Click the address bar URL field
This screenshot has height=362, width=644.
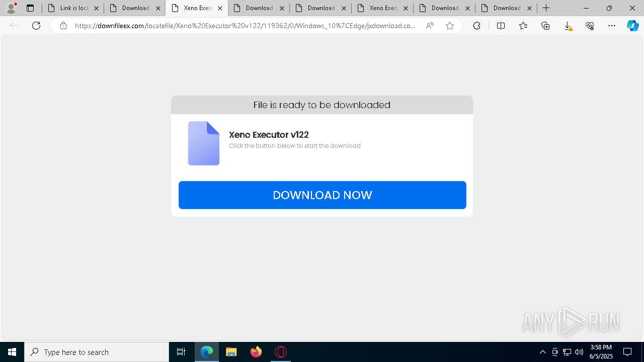pos(245,26)
